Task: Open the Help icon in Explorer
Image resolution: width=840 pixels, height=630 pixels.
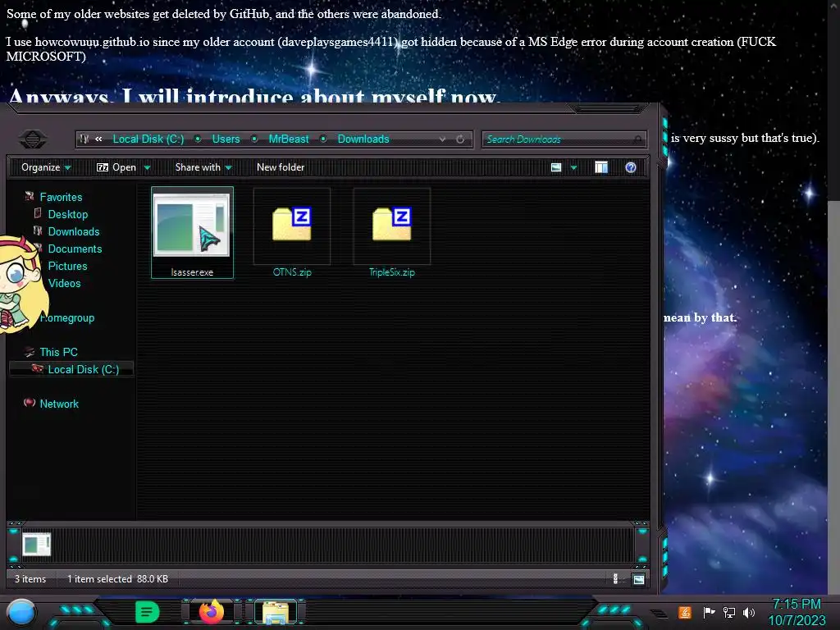Action: point(631,167)
